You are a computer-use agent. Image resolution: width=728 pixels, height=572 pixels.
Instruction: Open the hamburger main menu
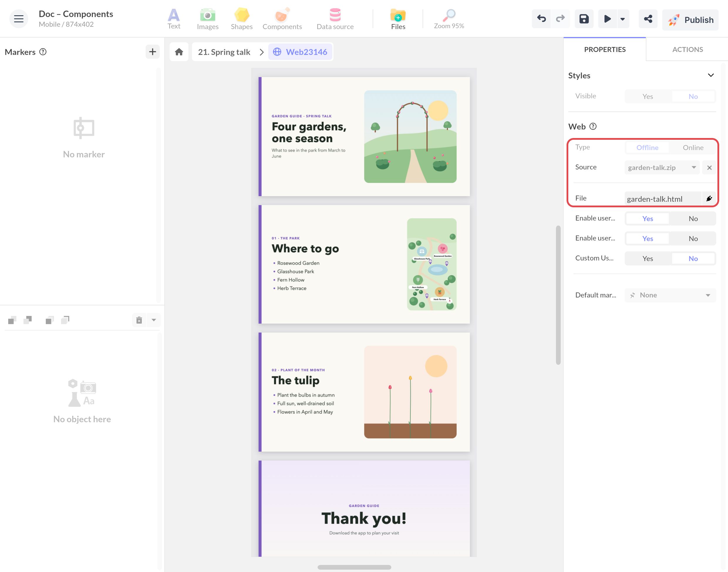[x=18, y=19]
